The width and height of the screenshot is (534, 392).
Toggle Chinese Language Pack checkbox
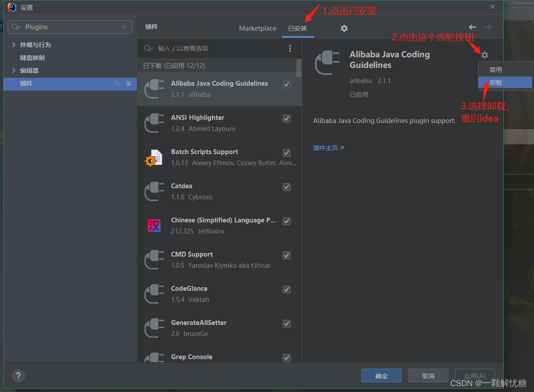tap(287, 221)
